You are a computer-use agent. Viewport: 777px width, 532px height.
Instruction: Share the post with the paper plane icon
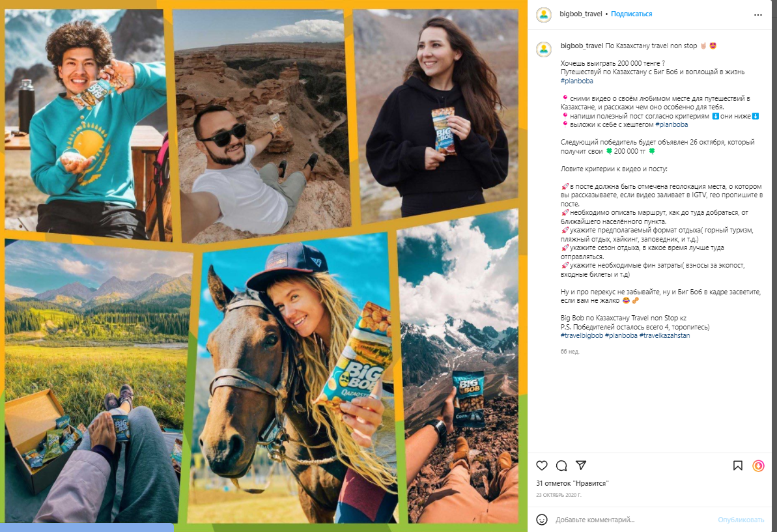click(x=581, y=465)
